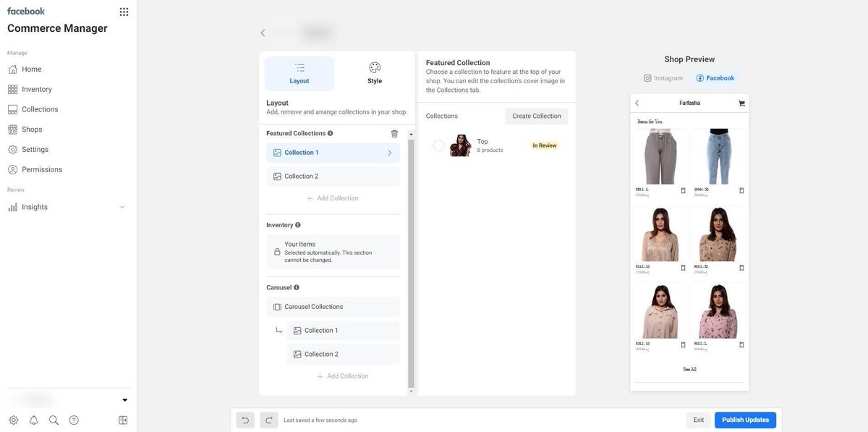The width and height of the screenshot is (868, 432).
Task: Add Collection under Featured Collections
Action: click(333, 198)
